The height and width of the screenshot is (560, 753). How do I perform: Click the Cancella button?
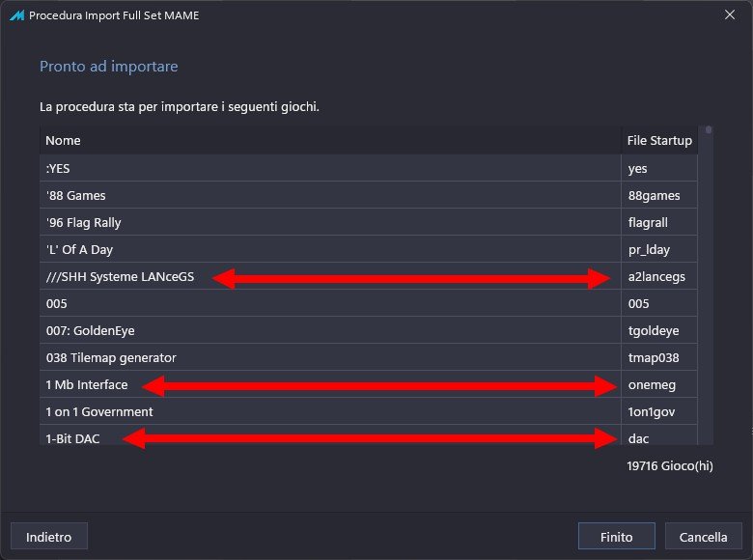tap(703, 537)
